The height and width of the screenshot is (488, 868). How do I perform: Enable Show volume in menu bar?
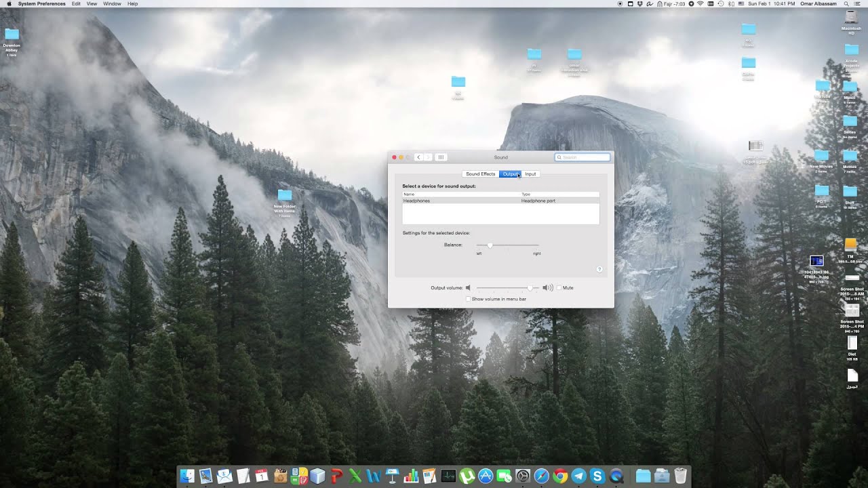point(468,299)
